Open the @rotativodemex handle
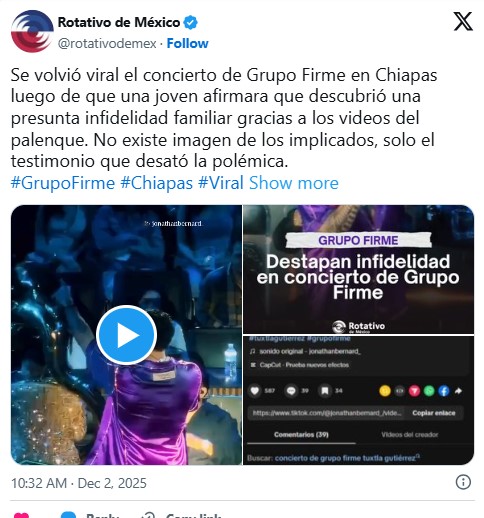Screen dimensions: 484x518 (107, 43)
